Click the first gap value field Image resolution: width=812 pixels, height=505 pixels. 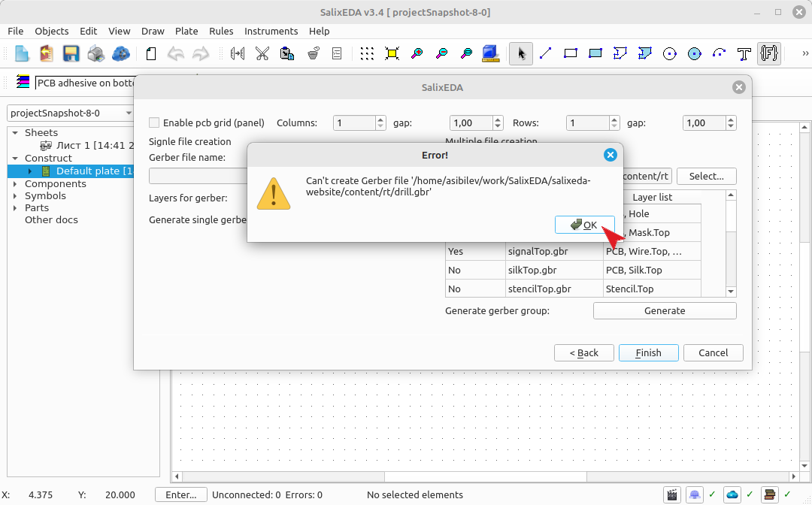click(471, 123)
